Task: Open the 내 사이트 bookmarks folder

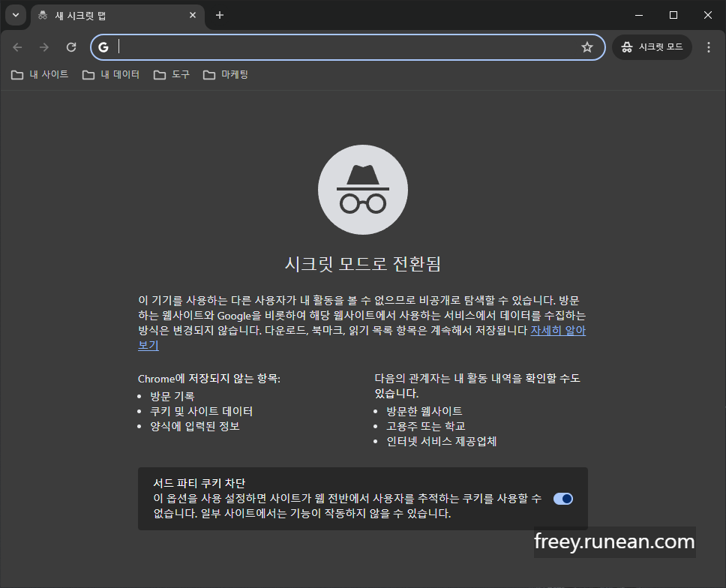Action: coord(40,74)
